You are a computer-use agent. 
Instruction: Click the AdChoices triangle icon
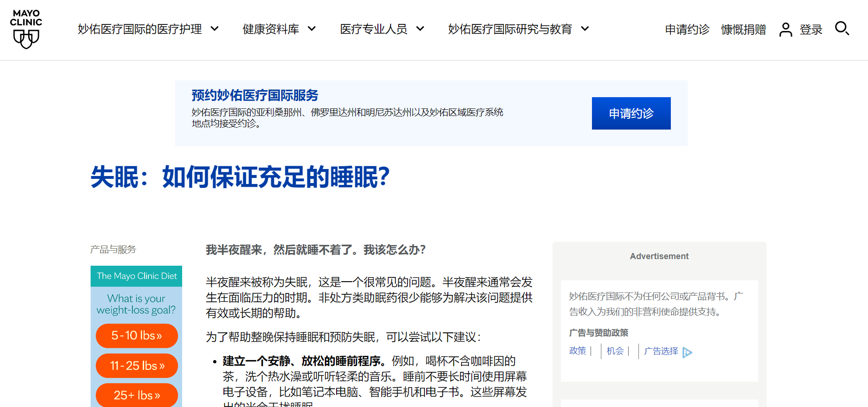(x=687, y=352)
